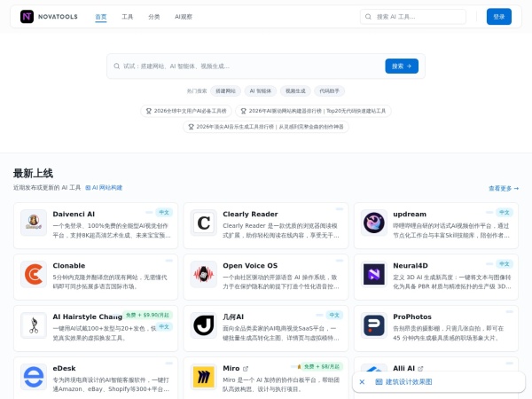Open Miro external link icon
The image size is (532, 399).
[246, 369]
